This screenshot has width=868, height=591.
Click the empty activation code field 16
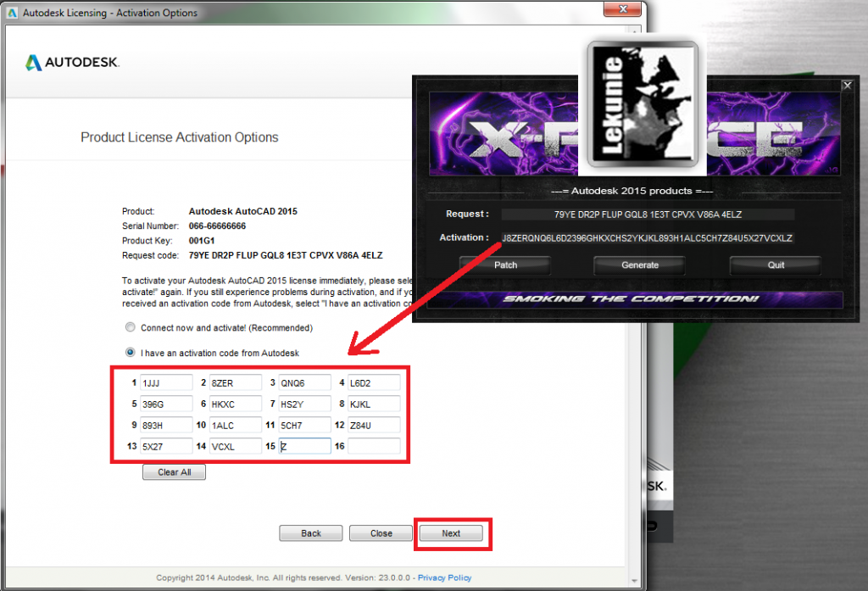pos(374,446)
